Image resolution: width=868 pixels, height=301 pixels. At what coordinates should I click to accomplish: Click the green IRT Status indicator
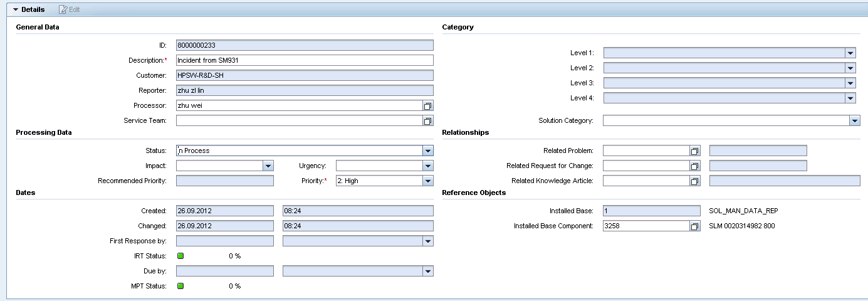[180, 256]
